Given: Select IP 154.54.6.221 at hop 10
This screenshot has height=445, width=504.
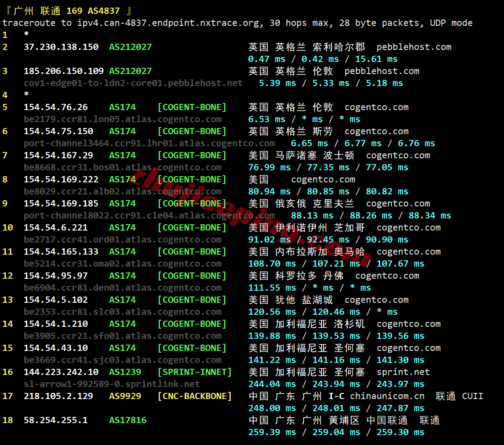Looking at the screenshot, I should pyautogui.click(x=56, y=228).
